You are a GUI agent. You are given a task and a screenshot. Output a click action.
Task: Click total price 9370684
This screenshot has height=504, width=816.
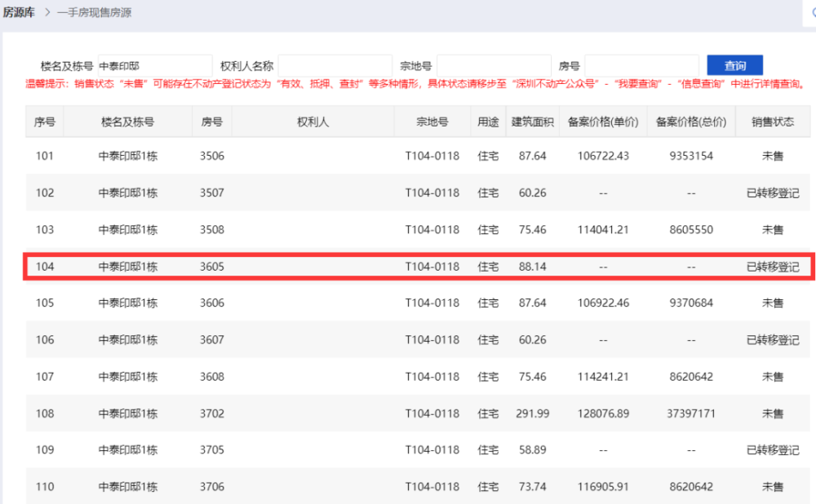pos(691,303)
